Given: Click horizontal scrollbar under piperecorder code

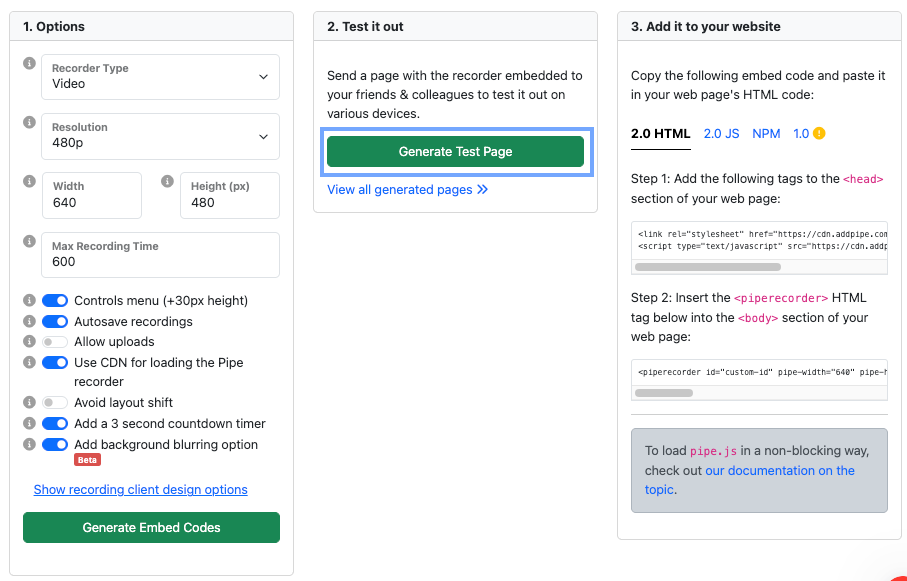Looking at the screenshot, I should tap(664, 393).
